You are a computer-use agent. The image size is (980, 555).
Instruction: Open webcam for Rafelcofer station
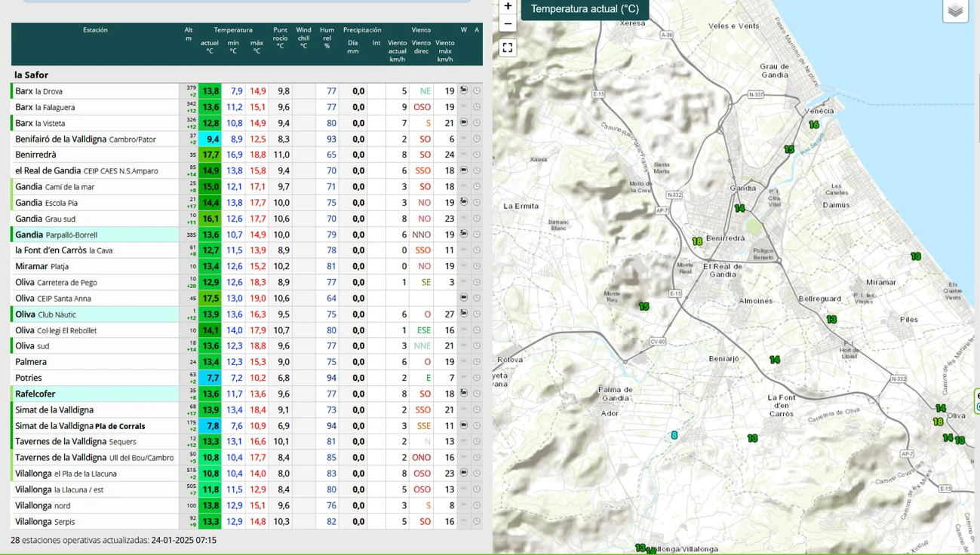(464, 393)
